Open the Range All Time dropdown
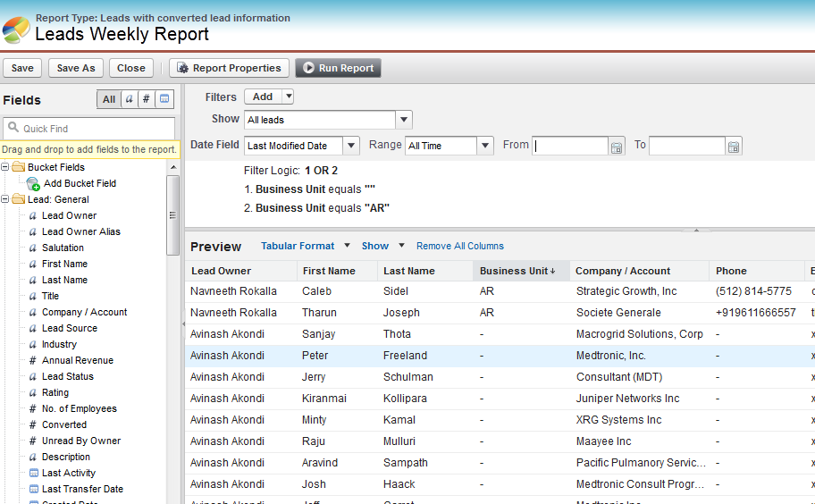This screenshot has height=504, width=815. click(484, 146)
